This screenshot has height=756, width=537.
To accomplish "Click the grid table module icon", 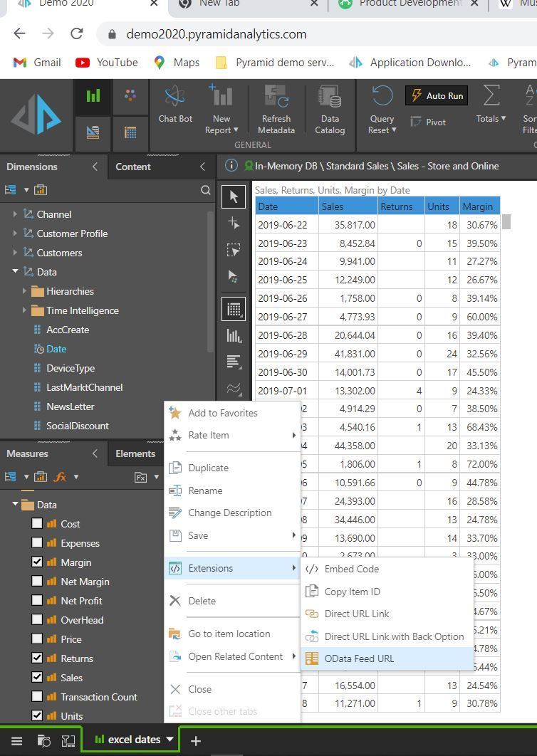I will [130, 132].
